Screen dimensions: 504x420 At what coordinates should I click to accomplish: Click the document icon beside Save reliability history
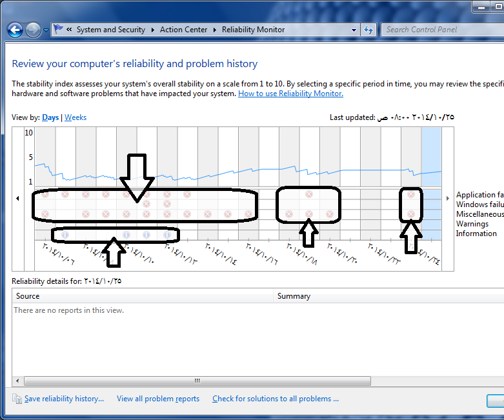click(x=17, y=399)
